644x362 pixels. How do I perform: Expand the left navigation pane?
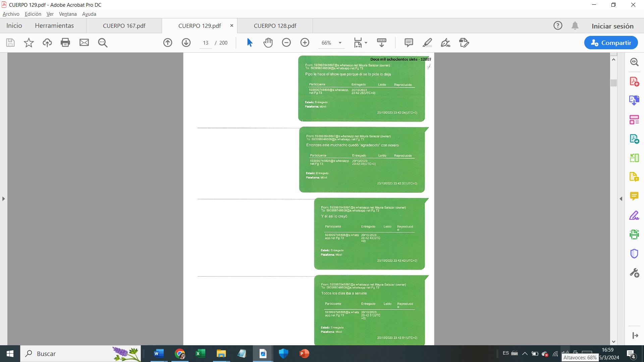pos(3,199)
